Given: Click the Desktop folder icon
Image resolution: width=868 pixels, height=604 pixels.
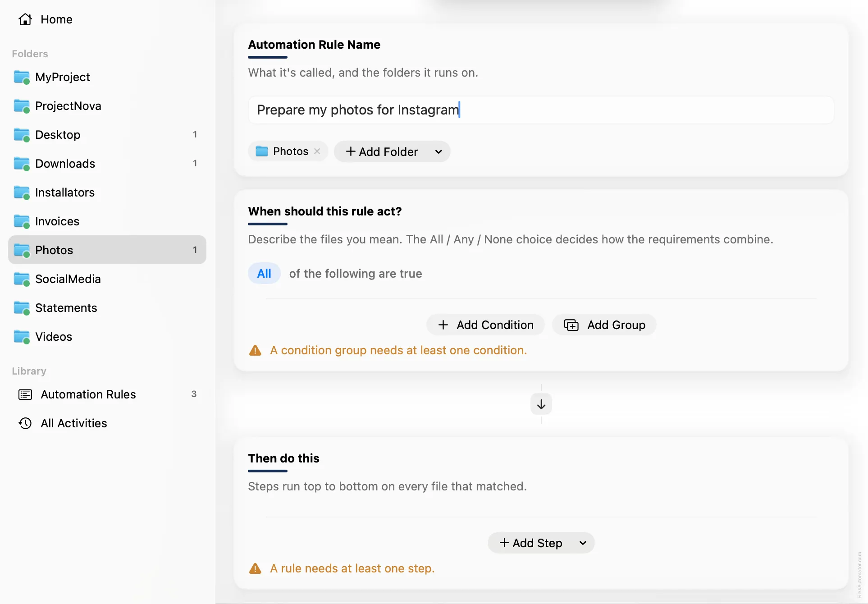Looking at the screenshot, I should click(x=22, y=135).
